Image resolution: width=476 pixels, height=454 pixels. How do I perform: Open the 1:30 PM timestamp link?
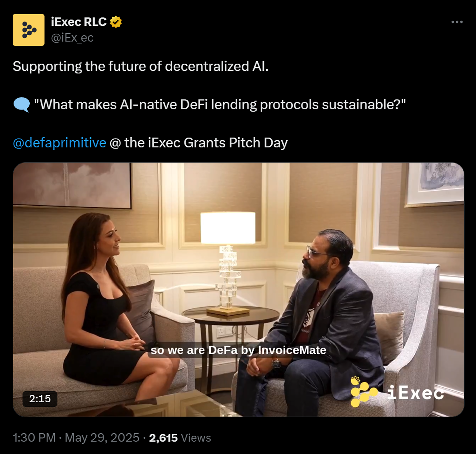click(34, 438)
